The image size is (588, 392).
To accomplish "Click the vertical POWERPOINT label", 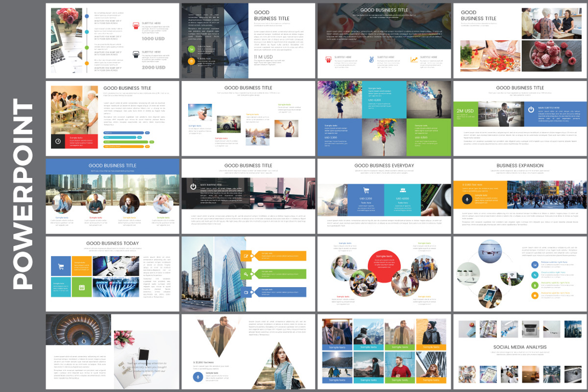I will pos(23,195).
